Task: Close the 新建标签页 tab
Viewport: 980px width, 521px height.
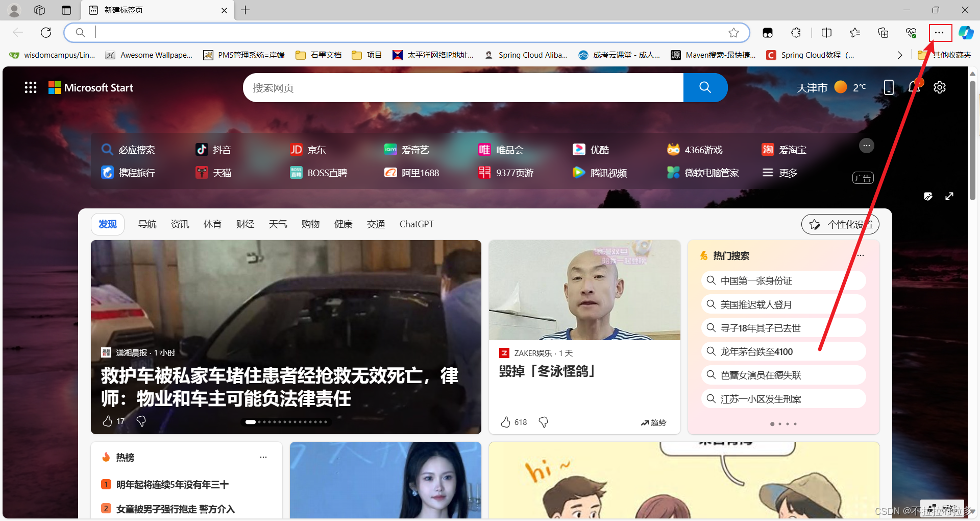Action: click(224, 10)
